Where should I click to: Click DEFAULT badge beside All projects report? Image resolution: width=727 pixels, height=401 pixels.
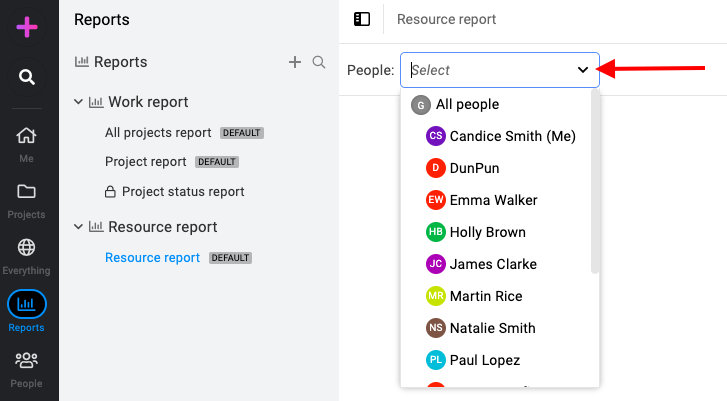click(x=242, y=133)
